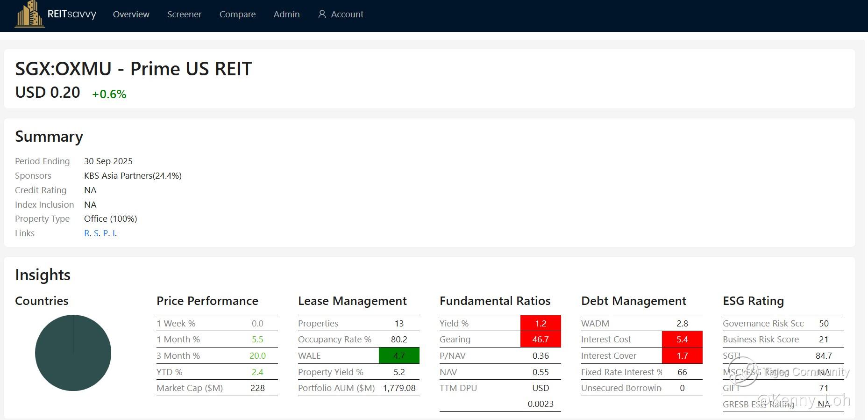Open the S. link in Links
Viewport: 868px width, 420px height.
[97, 233]
